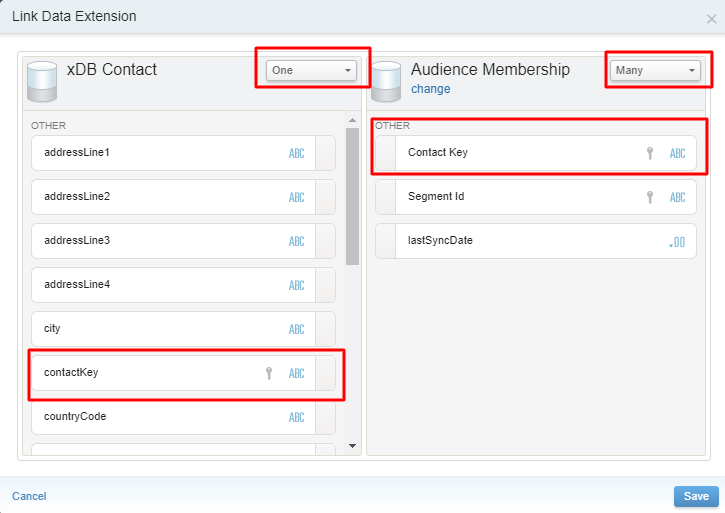Click the ABC type icon on city row
Screen dimensions: 725x513
(296, 329)
